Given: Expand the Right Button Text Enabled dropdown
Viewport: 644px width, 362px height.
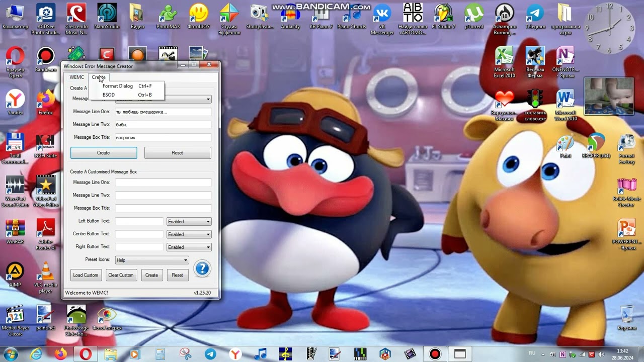Looking at the screenshot, I should pos(189,247).
